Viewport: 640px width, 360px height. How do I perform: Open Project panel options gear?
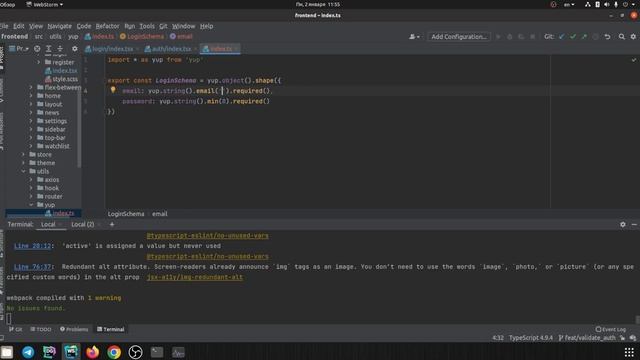(x=74, y=49)
